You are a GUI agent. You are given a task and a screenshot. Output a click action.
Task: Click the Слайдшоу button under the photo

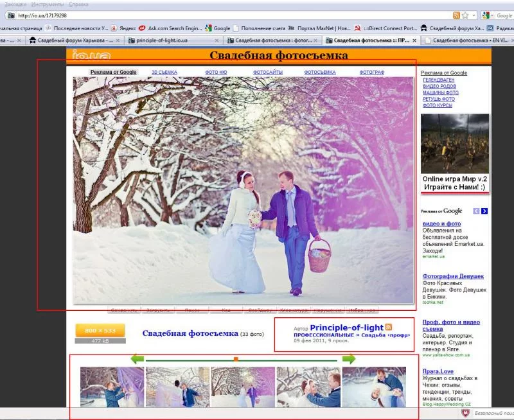[x=260, y=310]
